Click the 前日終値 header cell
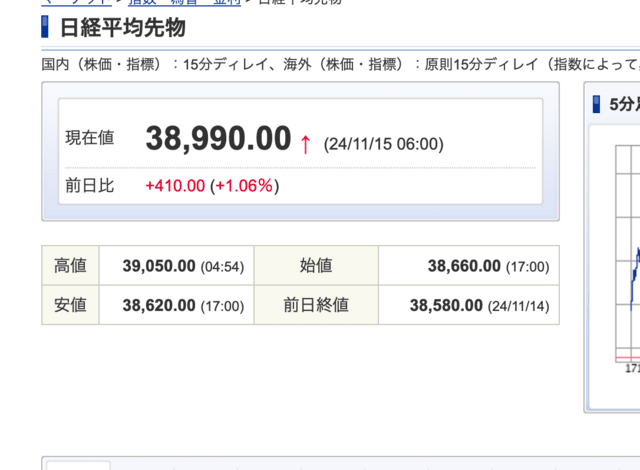This screenshot has width=640, height=470. (316, 305)
